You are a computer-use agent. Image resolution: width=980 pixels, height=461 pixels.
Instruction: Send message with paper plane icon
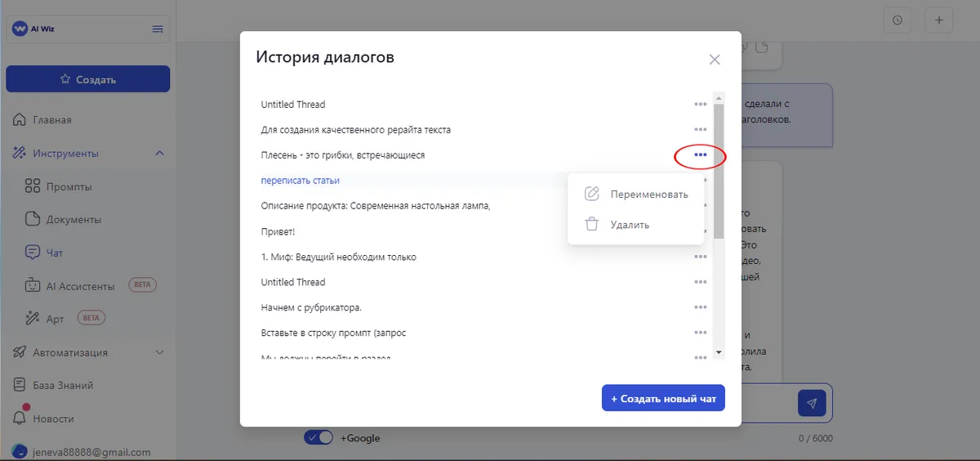(812, 403)
